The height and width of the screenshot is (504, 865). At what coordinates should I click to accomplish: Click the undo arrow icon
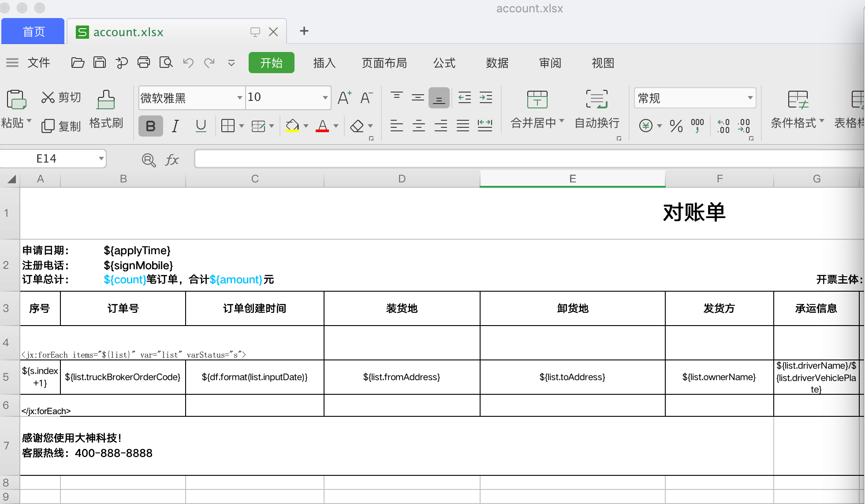pyautogui.click(x=188, y=63)
